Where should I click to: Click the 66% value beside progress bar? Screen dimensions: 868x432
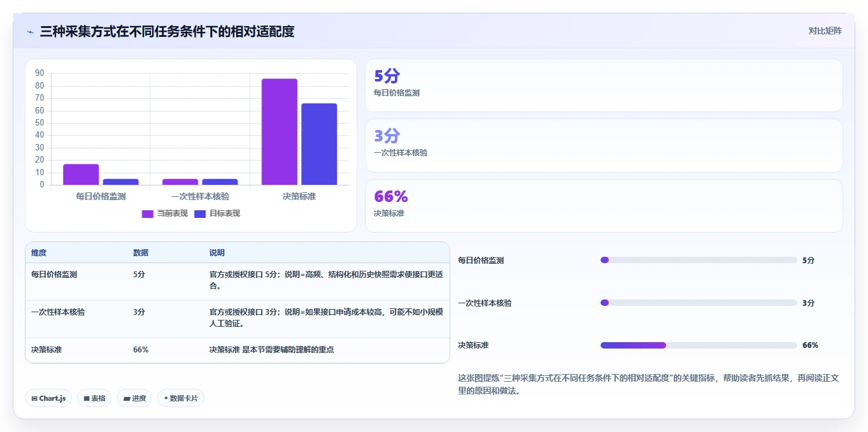tap(810, 345)
